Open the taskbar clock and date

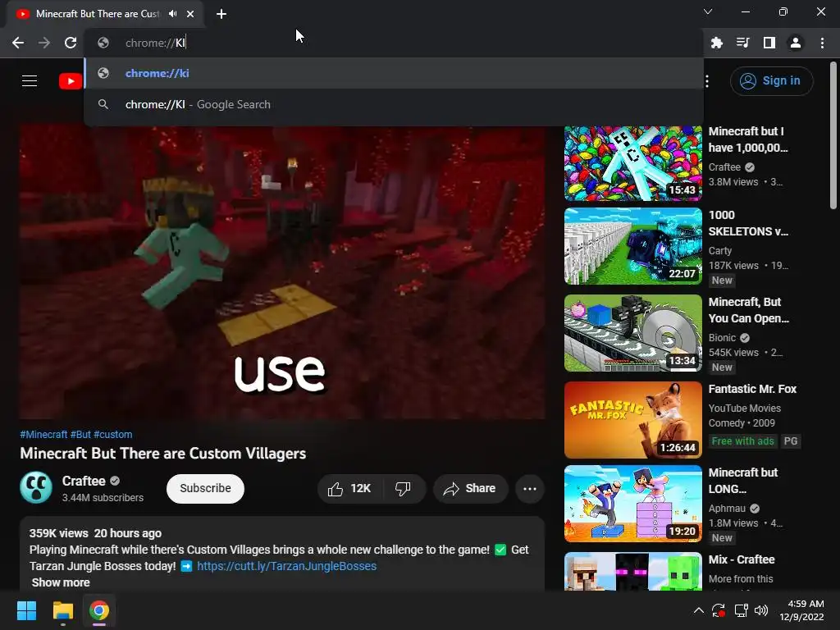tap(802, 610)
